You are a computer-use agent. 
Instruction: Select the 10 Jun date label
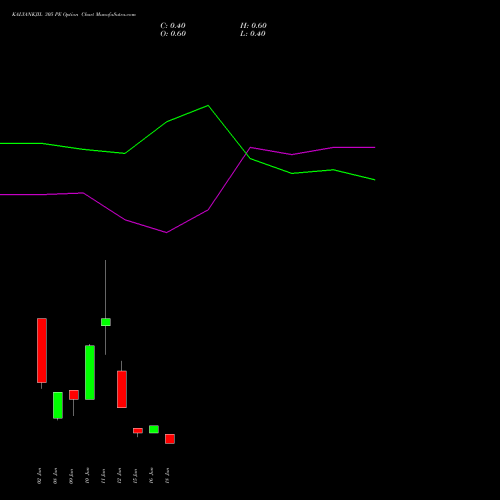[x=87, y=476]
